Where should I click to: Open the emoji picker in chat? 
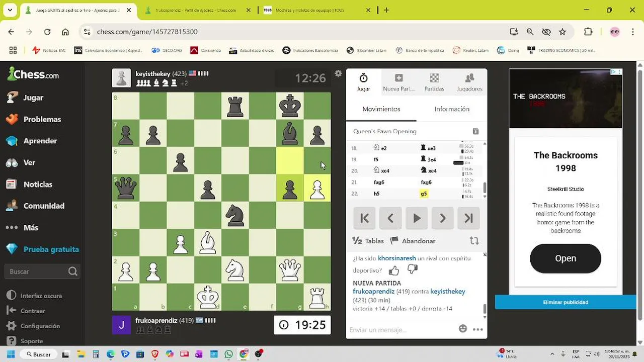pos(463,329)
